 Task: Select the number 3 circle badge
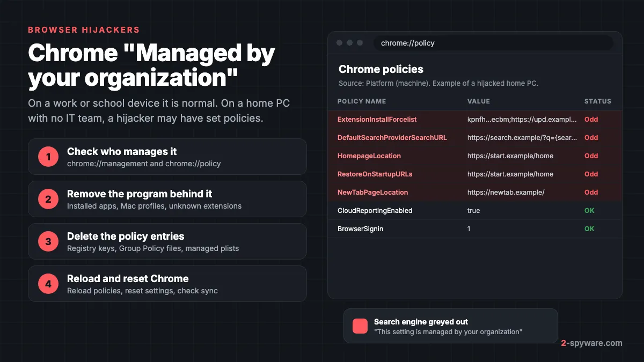pyautogui.click(x=48, y=241)
